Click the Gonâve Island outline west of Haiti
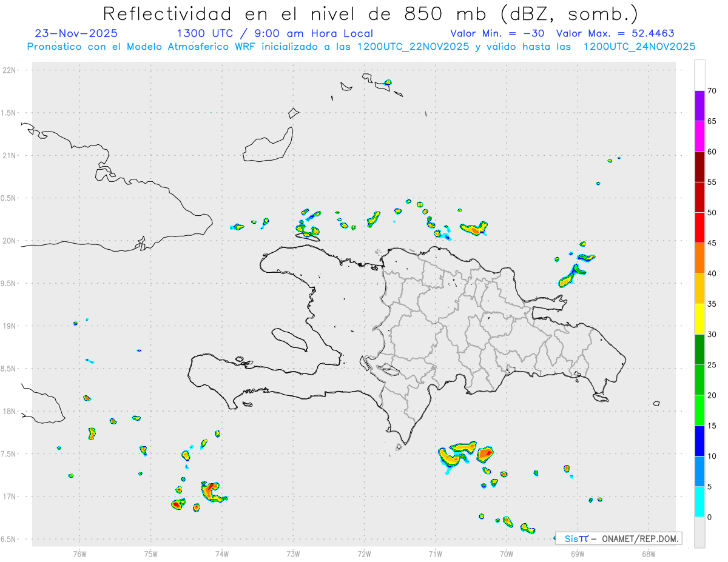 coord(289,339)
